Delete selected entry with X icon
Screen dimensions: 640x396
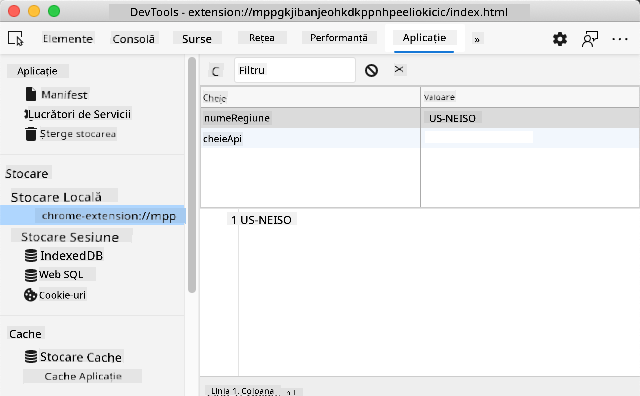click(399, 69)
